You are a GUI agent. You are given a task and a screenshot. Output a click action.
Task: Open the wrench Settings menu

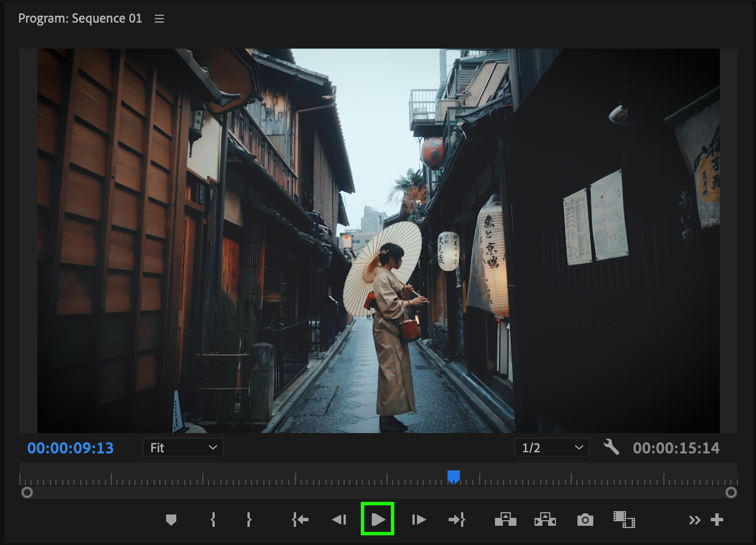coord(611,447)
